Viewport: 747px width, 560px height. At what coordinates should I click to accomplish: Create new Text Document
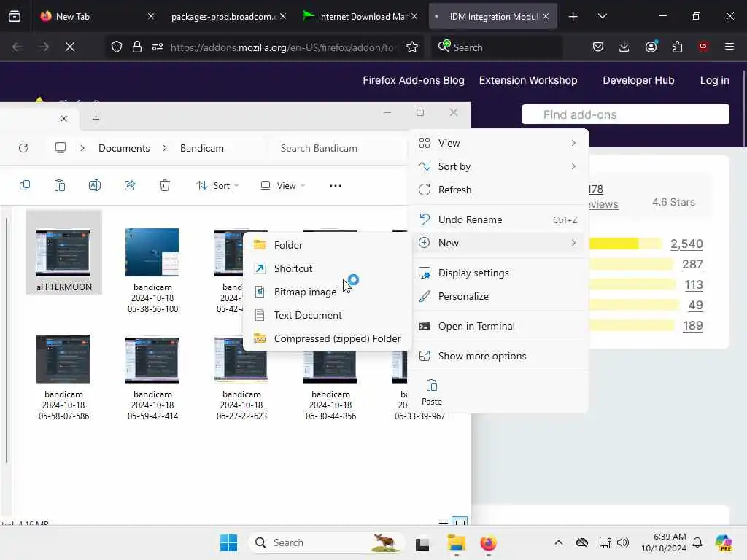(x=328, y=315)
